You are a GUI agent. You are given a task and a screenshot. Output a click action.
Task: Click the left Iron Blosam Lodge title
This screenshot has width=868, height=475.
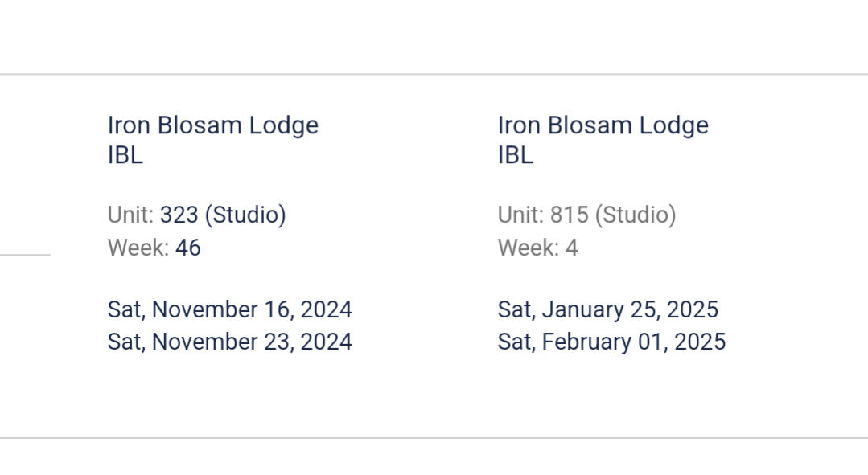pyautogui.click(x=212, y=125)
